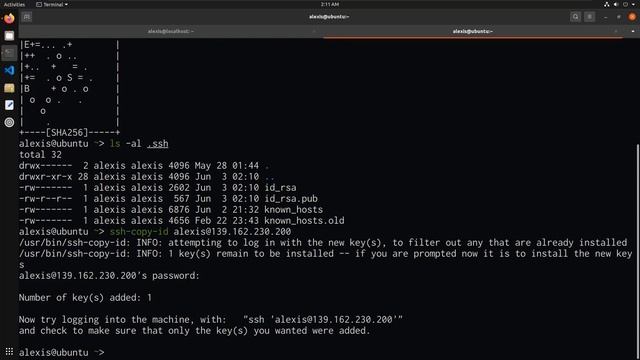Image resolution: width=640 pixels, height=360 pixels.
Task: Show Applications grid in the dock
Action: (x=9, y=351)
